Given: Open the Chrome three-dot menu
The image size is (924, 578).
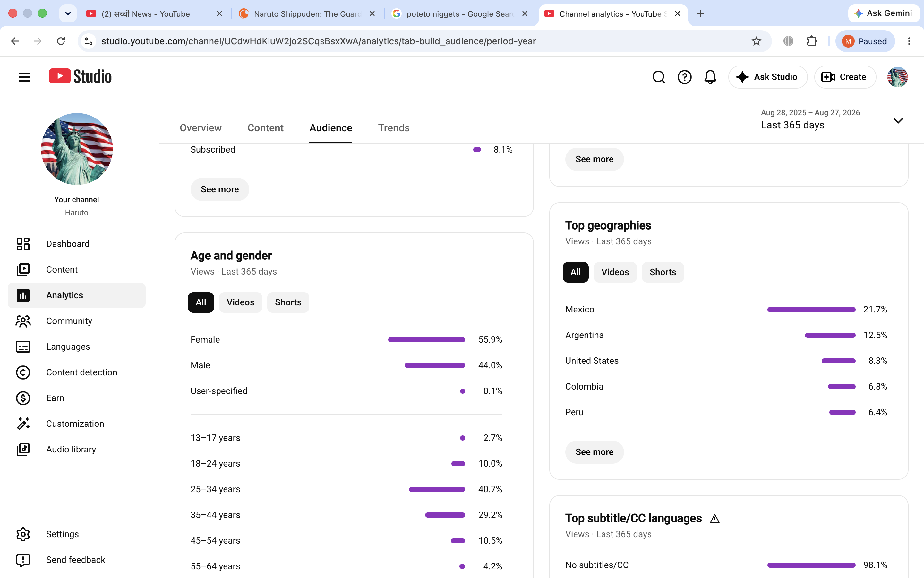Looking at the screenshot, I should pyautogui.click(x=909, y=41).
